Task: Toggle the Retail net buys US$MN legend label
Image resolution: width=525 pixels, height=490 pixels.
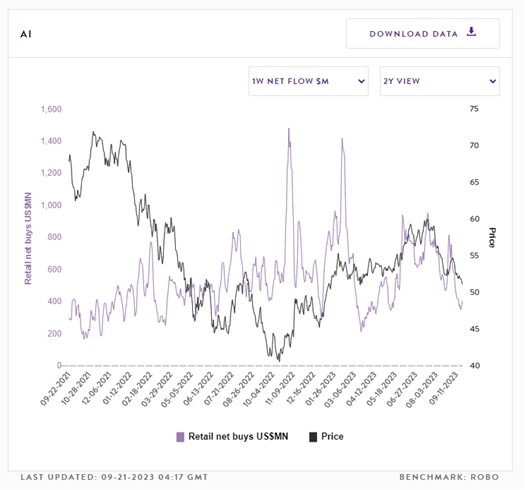Action: pos(238,436)
